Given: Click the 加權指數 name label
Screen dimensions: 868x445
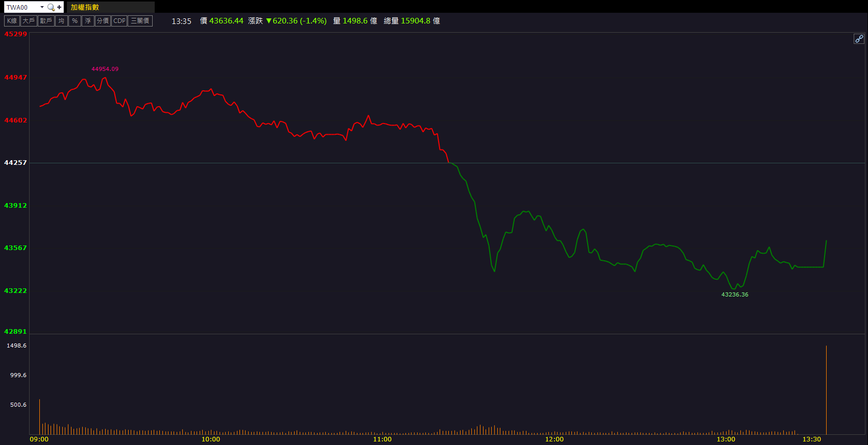Looking at the screenshot, I should [x=85, y=7].
